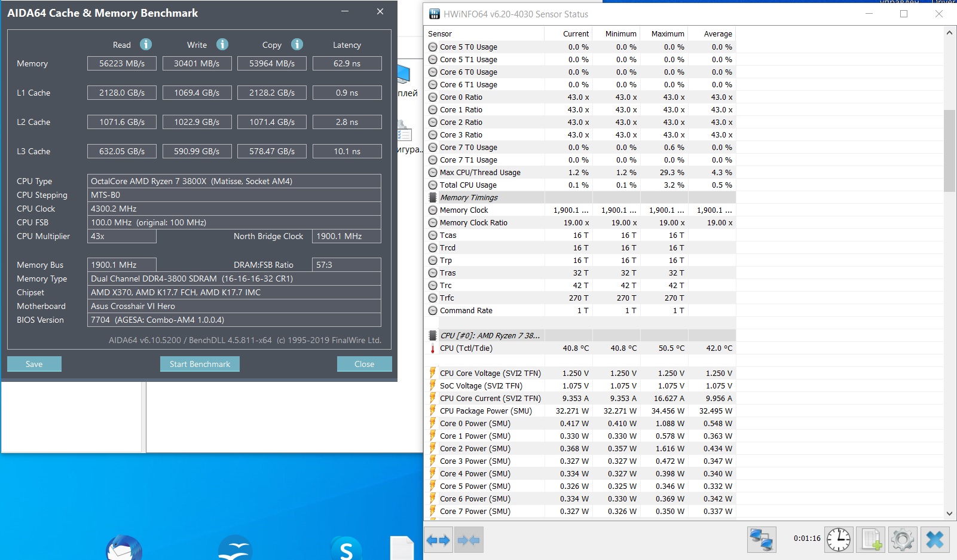Image resolution: width=957 pixels, height=560 pixels.
Task: Select the Memory Clock sensor row
Action: [580, 210]
